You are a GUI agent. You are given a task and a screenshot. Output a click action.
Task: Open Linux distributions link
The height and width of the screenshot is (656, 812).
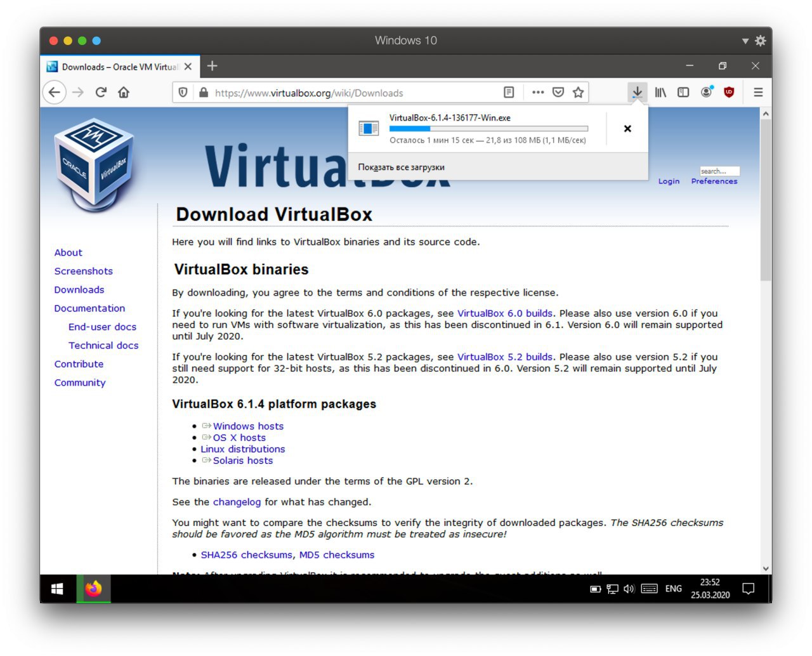pyautogui.click(x=243, y=449)
